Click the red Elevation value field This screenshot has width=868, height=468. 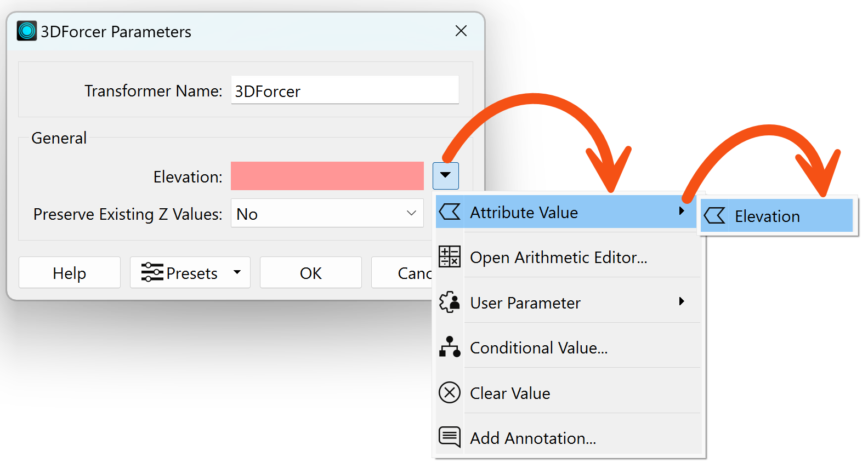(327, 176)
